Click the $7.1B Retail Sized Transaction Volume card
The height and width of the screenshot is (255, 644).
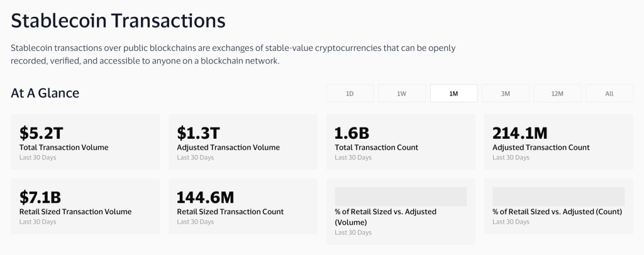coord(85,206)
